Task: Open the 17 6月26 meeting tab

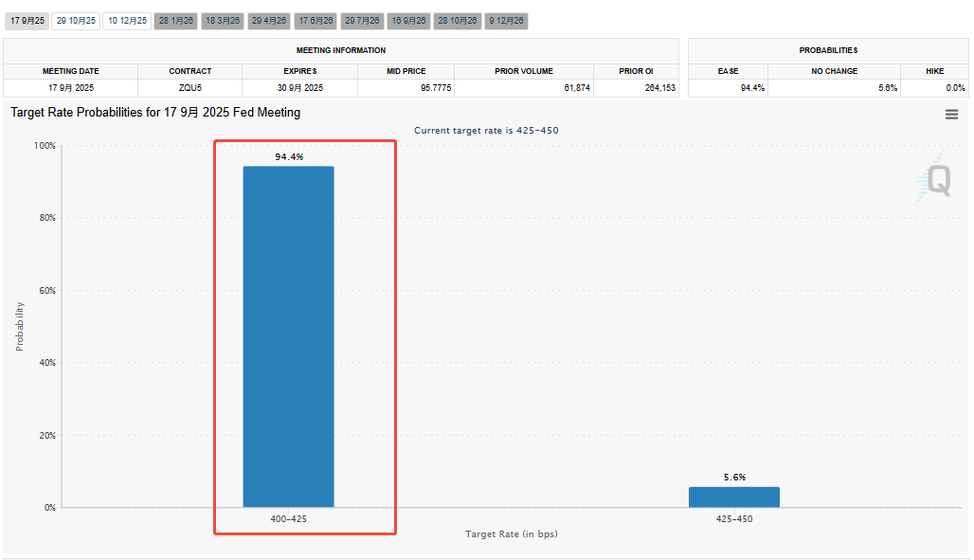Action: tap(316, 20)
